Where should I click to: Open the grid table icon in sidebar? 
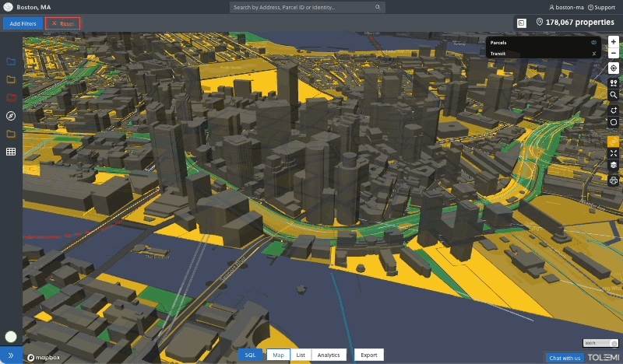click(x=11, y=152)
